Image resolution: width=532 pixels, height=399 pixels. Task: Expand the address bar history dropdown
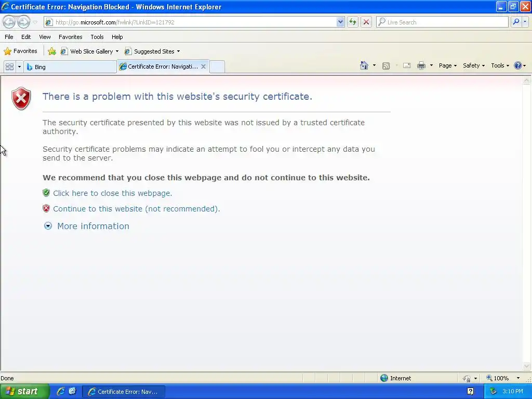point(340,22)
